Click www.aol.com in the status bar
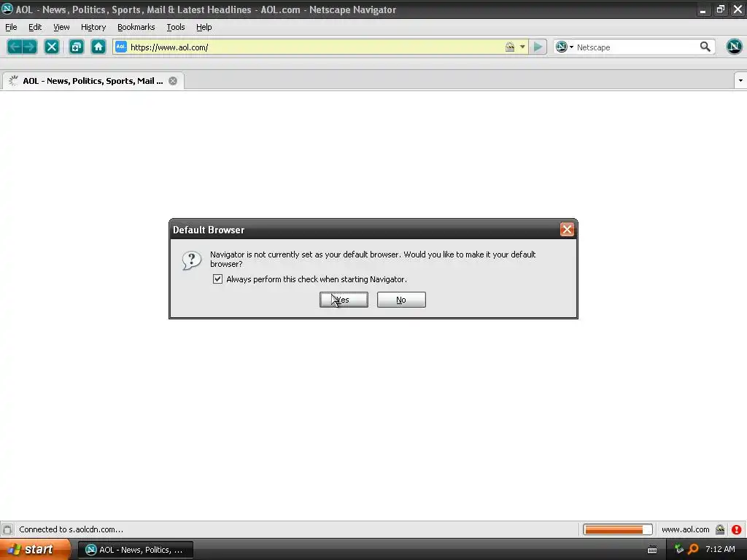The height and width of the screenshot is (560, 747). coord(685,529)
